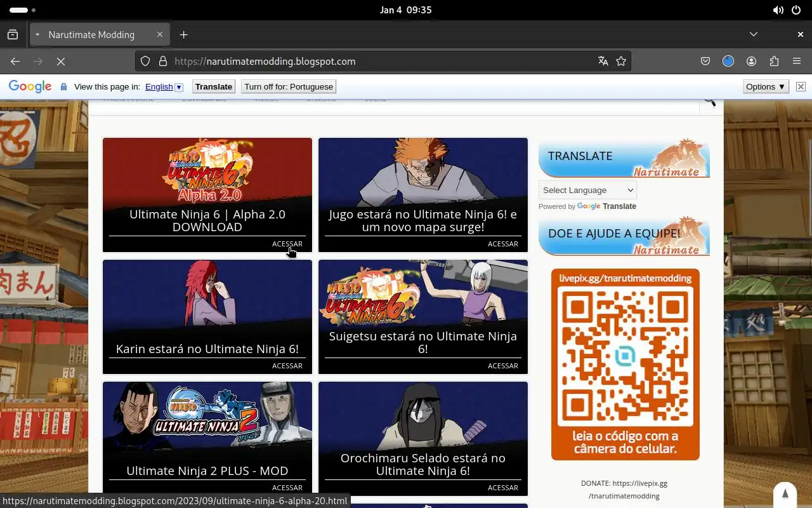Open the Pocket save icon
The height and width of the screenshot is (508, 812).
705,61
